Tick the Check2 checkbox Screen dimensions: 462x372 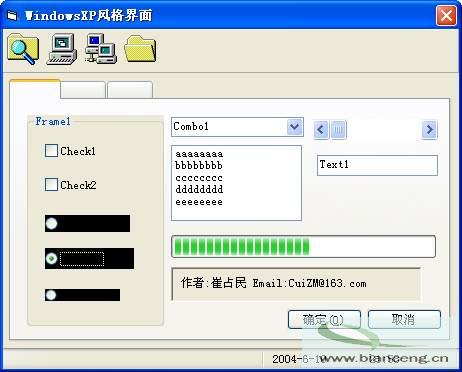(x=51, y=184)
